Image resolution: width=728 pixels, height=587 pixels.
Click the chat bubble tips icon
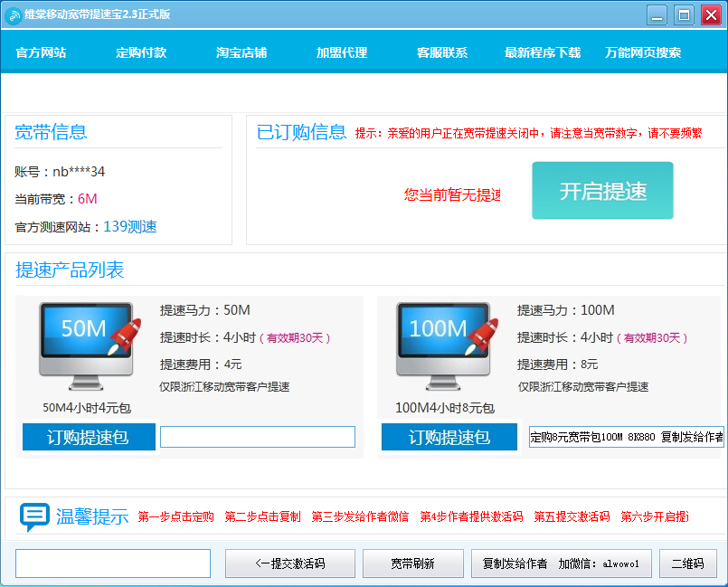point(34,517)
